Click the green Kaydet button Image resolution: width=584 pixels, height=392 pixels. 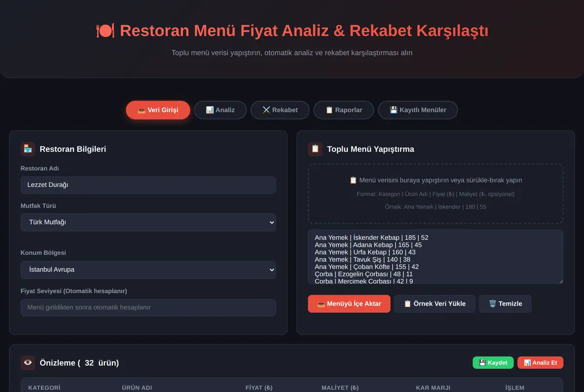pos(493,363)
